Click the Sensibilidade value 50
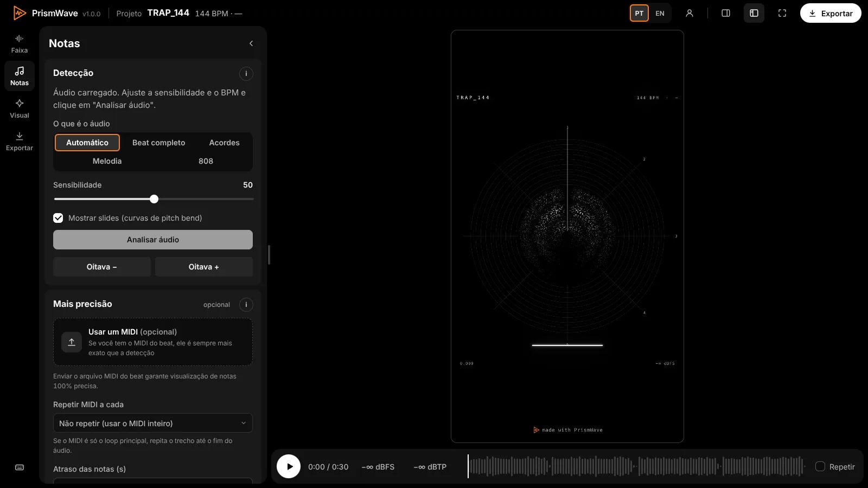 tap(248, 185)
